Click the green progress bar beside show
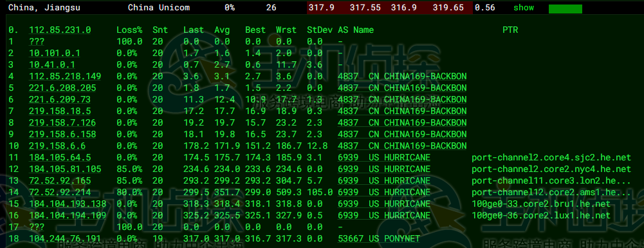 (565, 9)
